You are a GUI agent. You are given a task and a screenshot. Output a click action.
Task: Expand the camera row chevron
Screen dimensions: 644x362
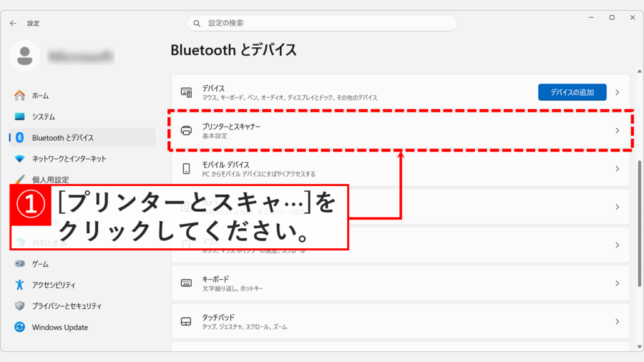[x=618, y=207]
